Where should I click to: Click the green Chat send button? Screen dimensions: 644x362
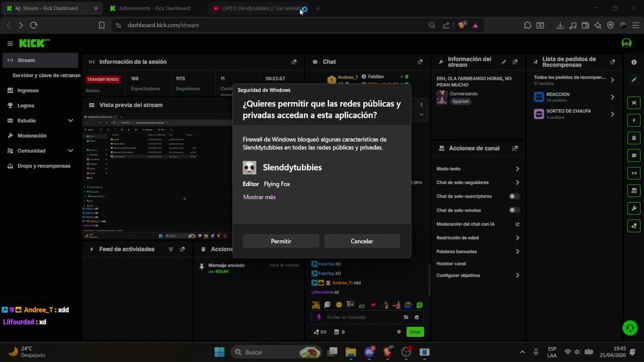pos(415,332)
